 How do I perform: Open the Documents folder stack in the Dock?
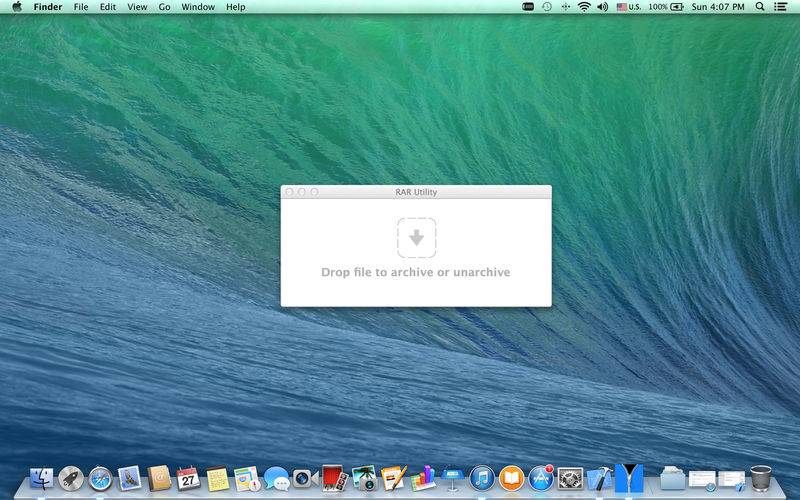point(673,479)
